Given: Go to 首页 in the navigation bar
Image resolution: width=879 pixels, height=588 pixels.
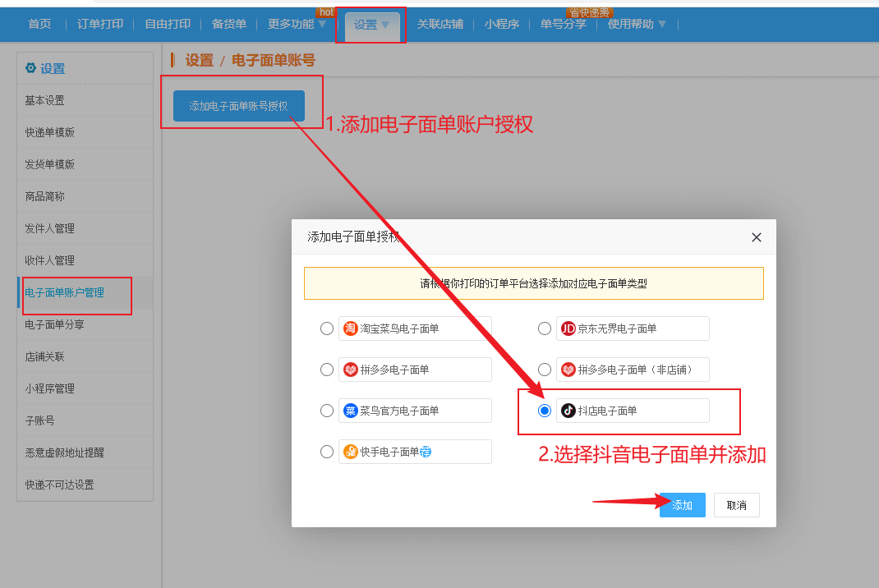Looking at the screenshot, I should [39, 24].
